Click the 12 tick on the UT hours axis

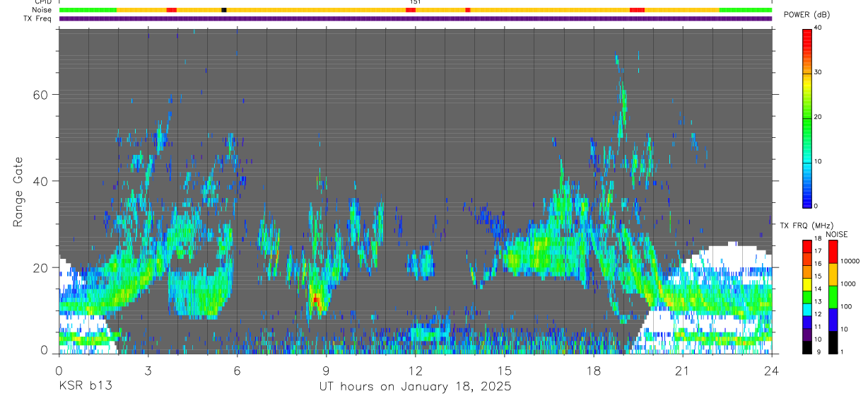click(415, 371)
